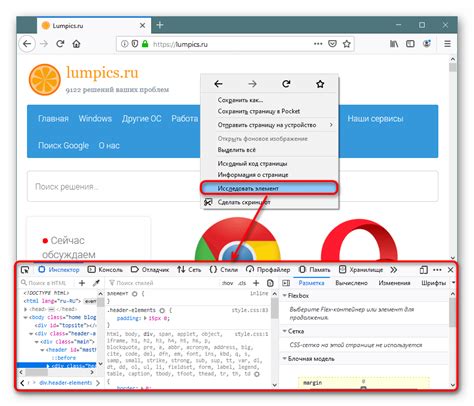Switch to the Сеть devtools tab
Screen dimensions: 474x406
click(189, 270)
